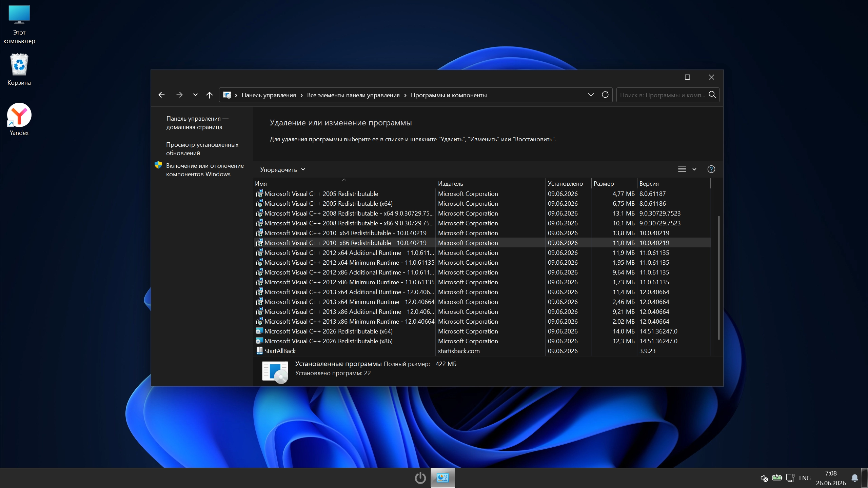868x488 pixels.
Task: Click the vertical scrollbar of program list
Action: 719,278
